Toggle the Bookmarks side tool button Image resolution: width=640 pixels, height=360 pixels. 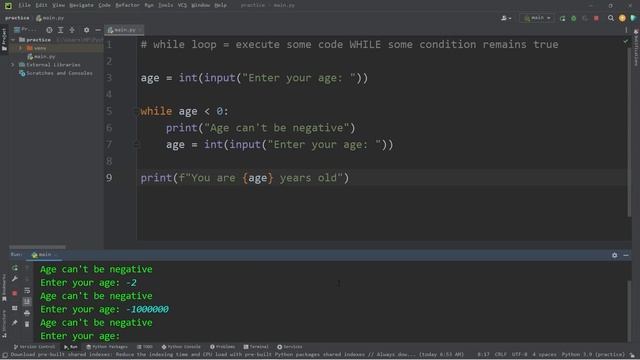click(x=4, y=288)
